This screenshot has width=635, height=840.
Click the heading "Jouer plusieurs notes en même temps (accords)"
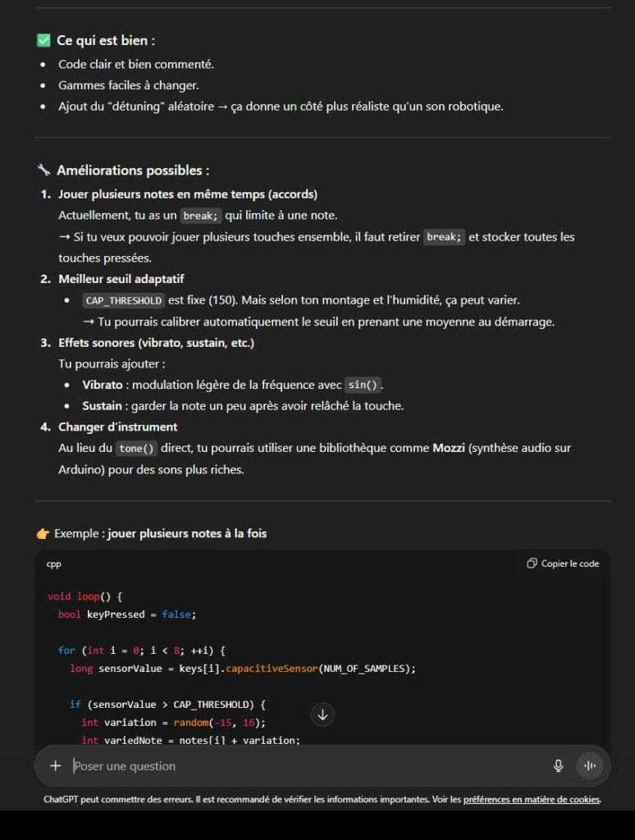pyautogui.click(x=188, y=194)
